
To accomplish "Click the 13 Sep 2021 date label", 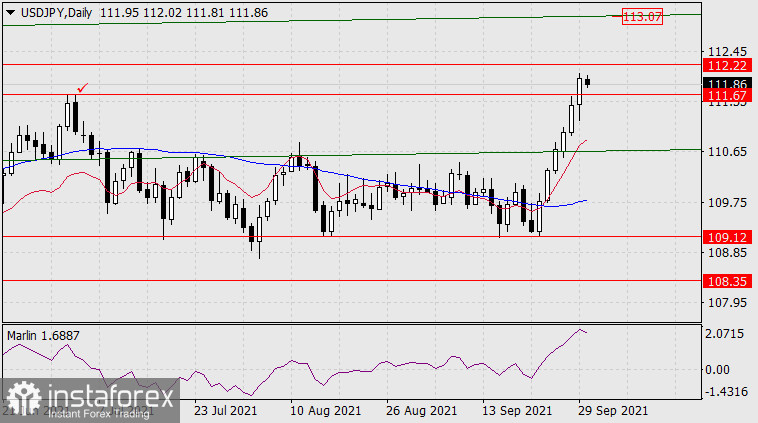I will point(519,411).
